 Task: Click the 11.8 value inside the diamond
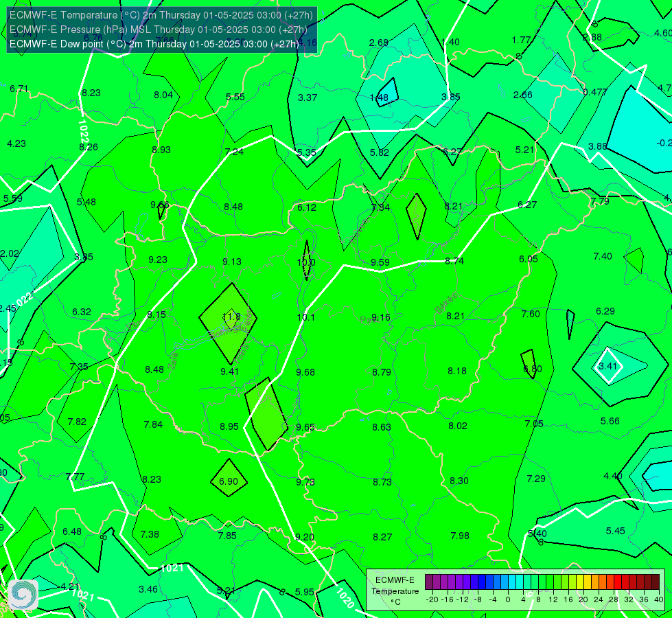[x=231, y=317]
